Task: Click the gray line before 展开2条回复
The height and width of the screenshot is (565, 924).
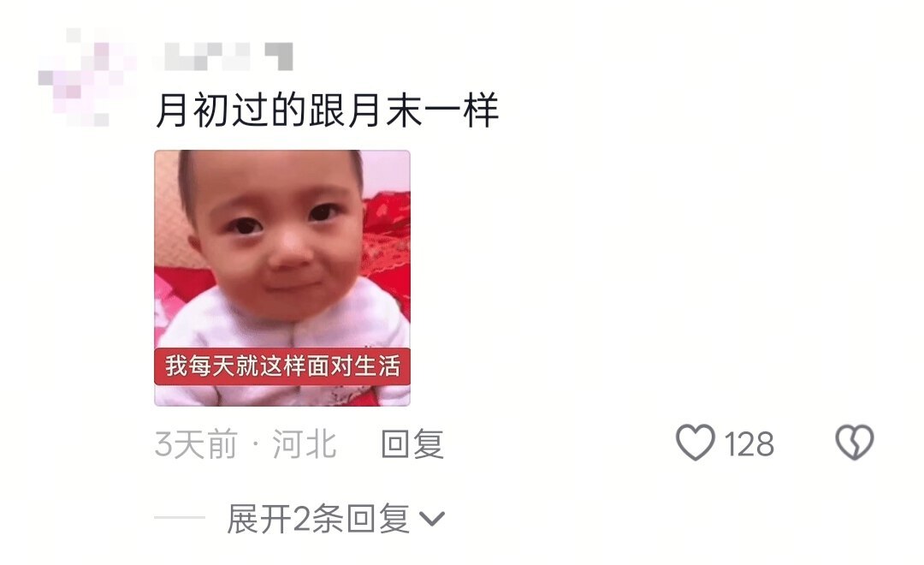Action: pos(180,518)
